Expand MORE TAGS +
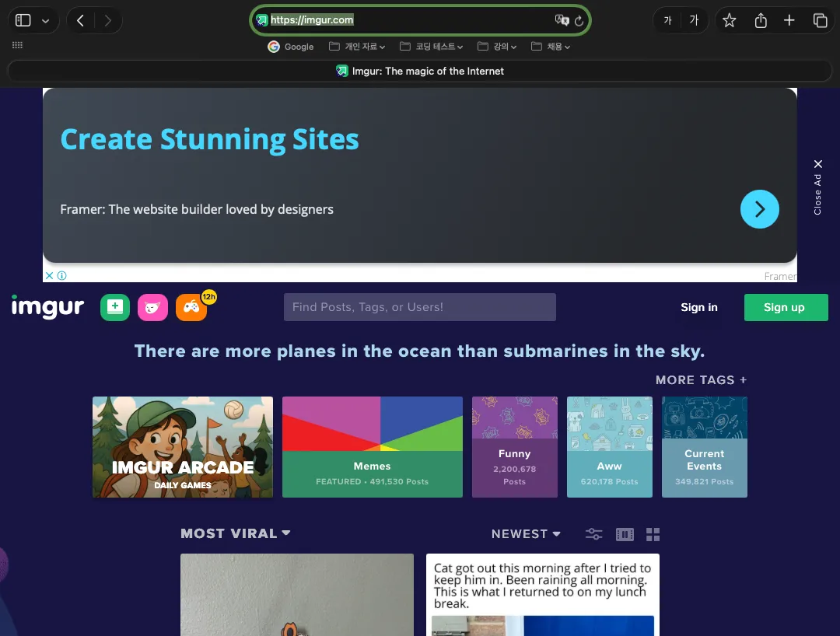 [x=702, y=380]
